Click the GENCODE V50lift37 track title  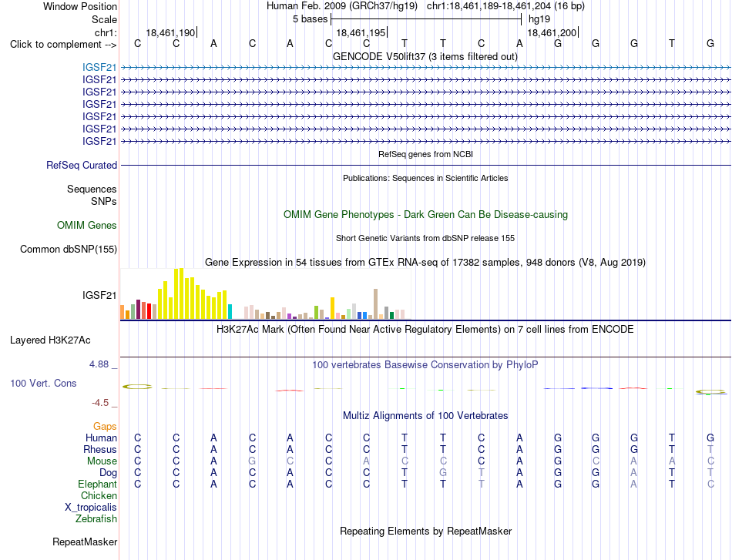click(425, 57)
